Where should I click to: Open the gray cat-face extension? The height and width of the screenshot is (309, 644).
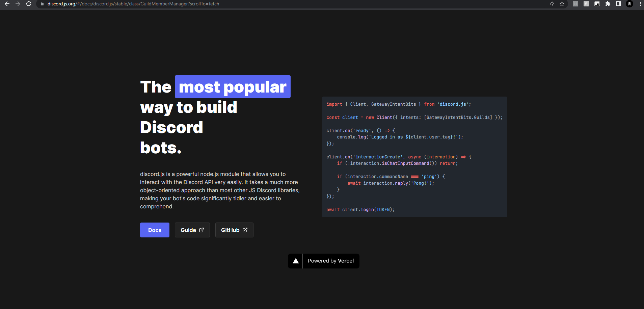click(575, 4)
